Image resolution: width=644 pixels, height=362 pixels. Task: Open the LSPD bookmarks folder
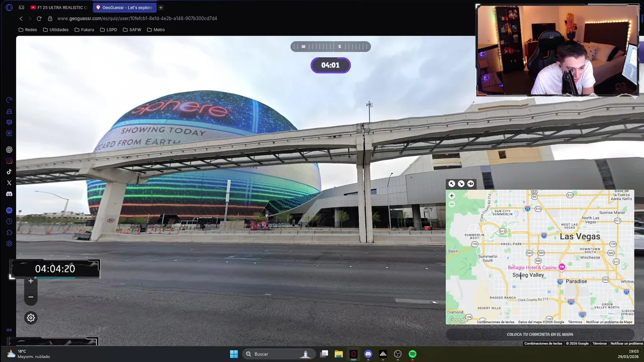[108, 30]
